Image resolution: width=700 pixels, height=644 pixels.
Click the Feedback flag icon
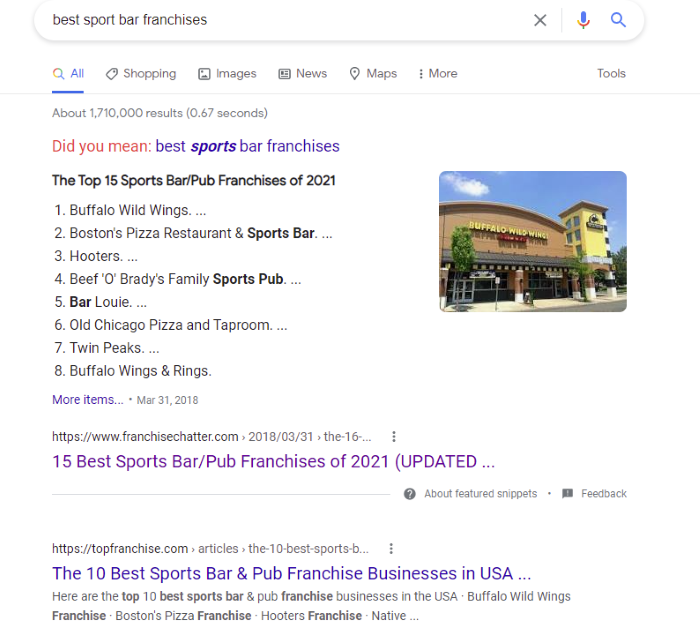point(567,494)
